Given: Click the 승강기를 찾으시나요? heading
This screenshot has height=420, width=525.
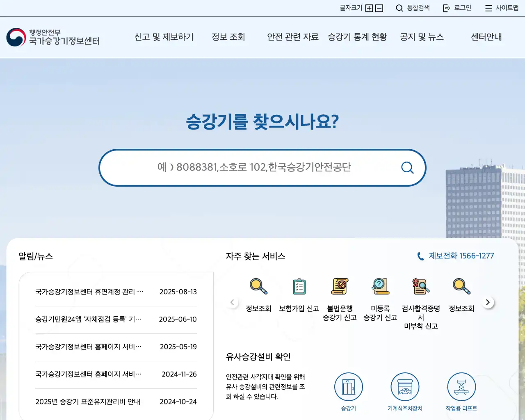Looking at the screenshot, I should (262, 122).
